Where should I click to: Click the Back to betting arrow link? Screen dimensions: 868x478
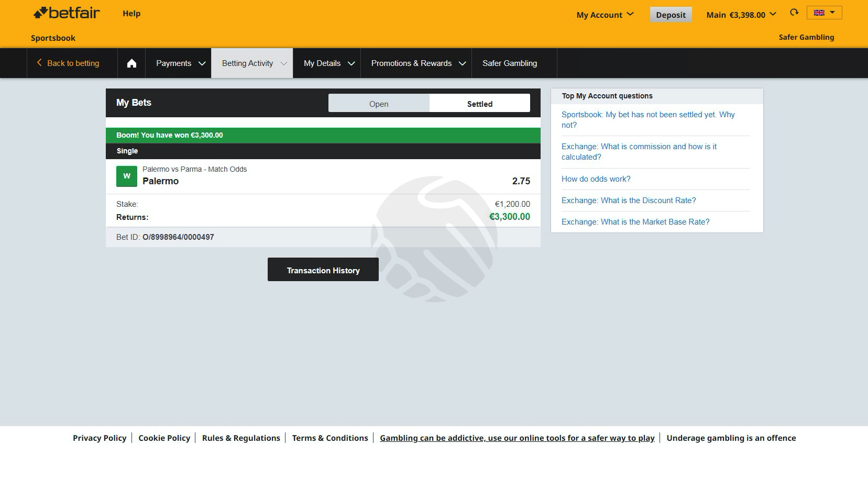coord(68,63)
